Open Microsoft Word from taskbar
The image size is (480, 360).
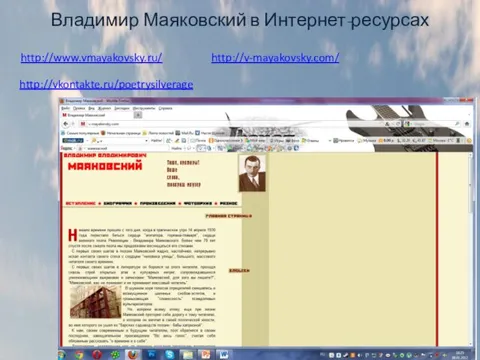(x=223, y=354)
